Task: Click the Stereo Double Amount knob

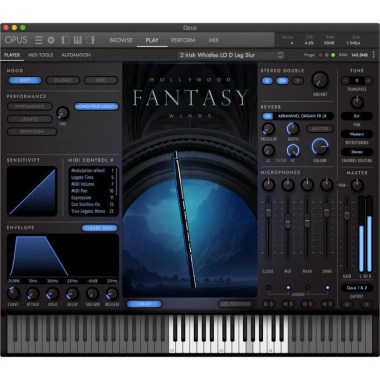Action: pos(320,80)
